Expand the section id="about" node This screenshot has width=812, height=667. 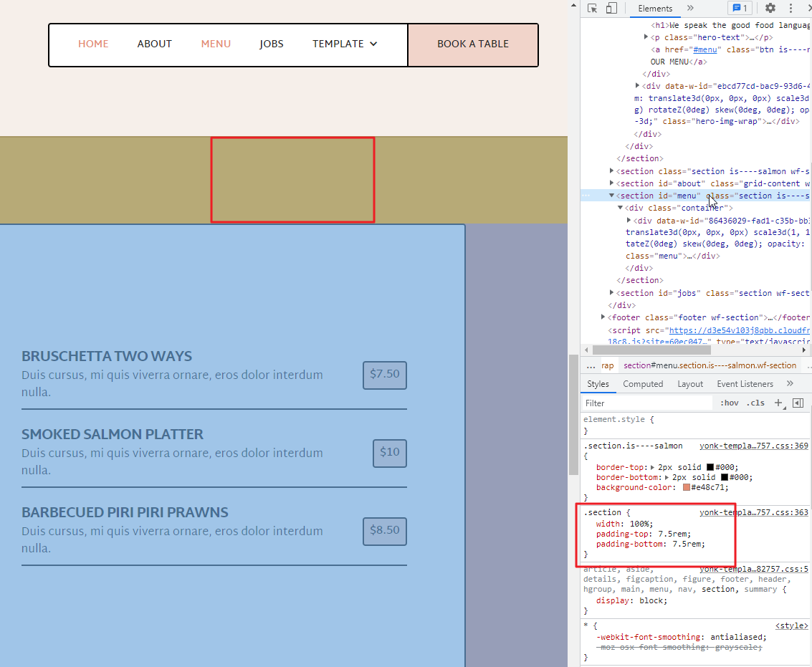point(611,183)
